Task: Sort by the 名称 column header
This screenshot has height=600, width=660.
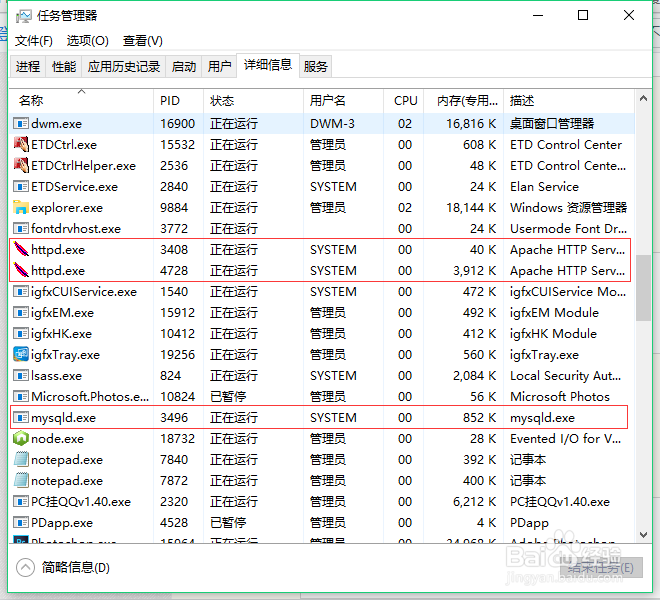Action: (x=81, y=101)
